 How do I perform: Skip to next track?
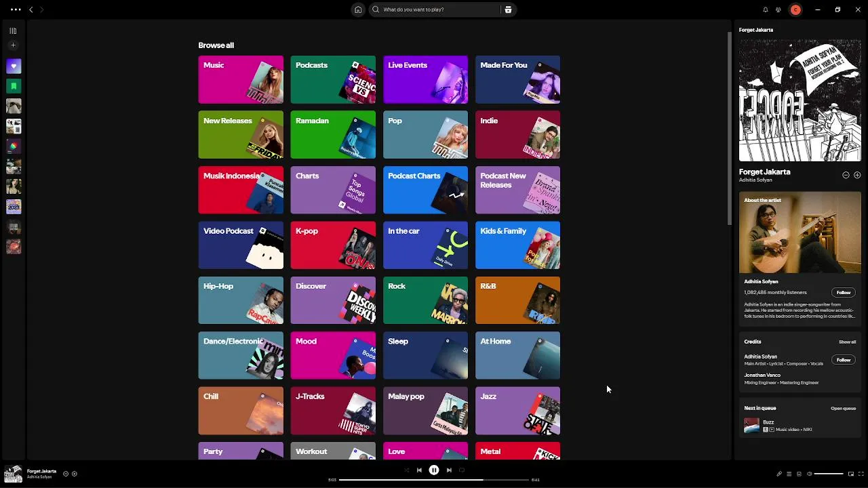pyautogui.click(x=449, y=470)
